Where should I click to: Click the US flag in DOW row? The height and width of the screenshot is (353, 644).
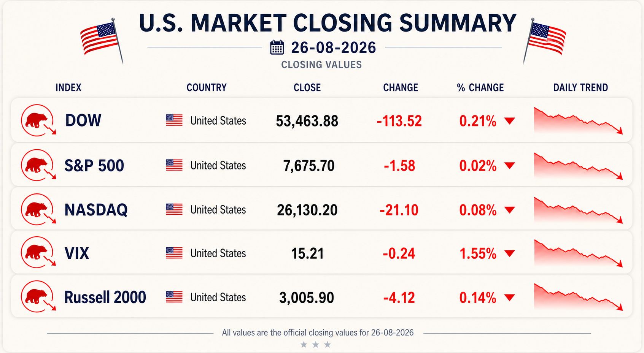(x=174, y=120)
